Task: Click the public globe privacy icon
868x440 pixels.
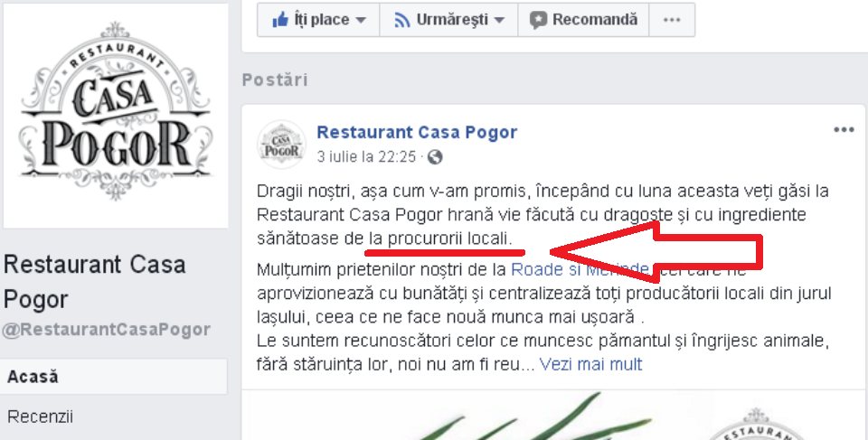Action: coord(435,157)
